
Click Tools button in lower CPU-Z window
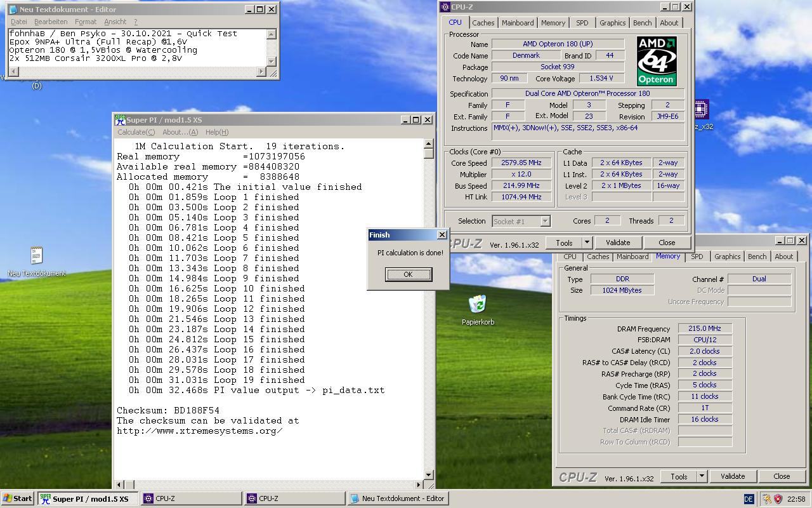(679, 476)
